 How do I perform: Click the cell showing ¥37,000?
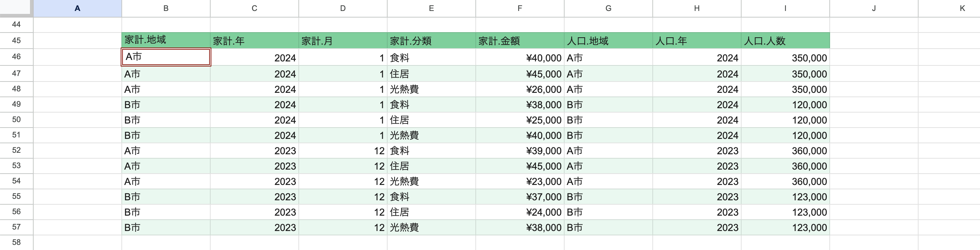click(520, 197)
